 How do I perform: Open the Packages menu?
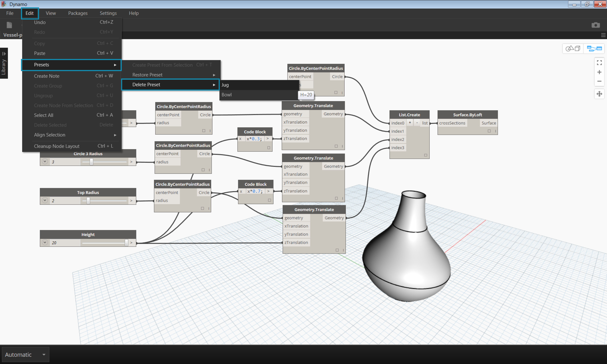pyautogui.click(x=78, y=13)
